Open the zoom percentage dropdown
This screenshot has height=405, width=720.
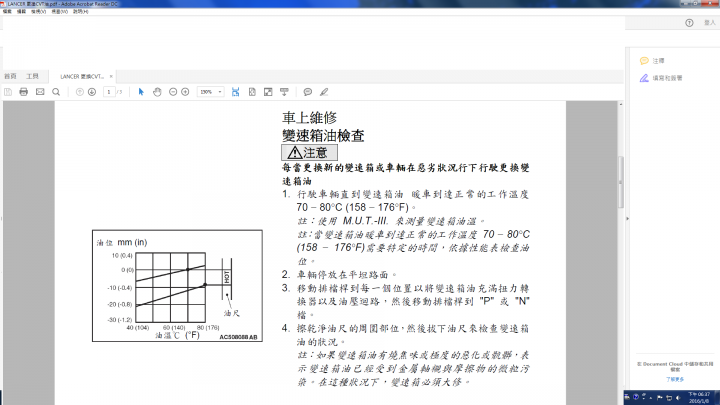(219, 92)
